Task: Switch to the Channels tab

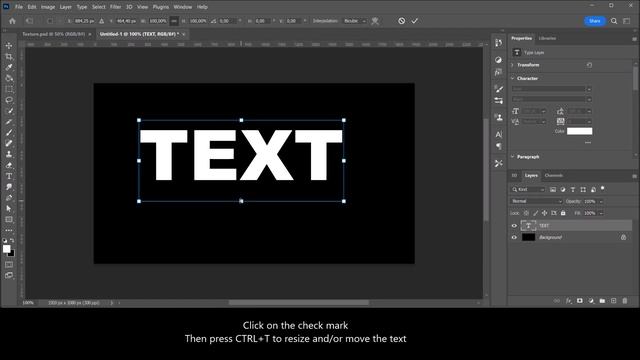Action: click(554, 176)
